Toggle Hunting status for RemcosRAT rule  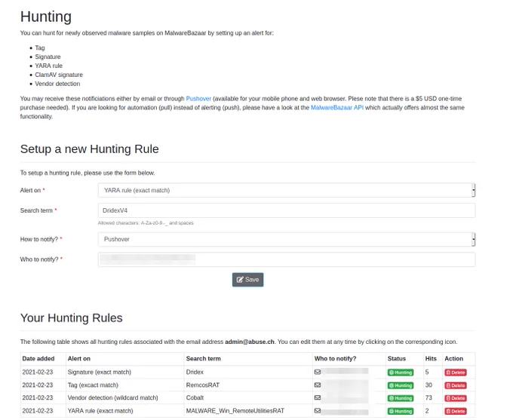tap(401, 385)
